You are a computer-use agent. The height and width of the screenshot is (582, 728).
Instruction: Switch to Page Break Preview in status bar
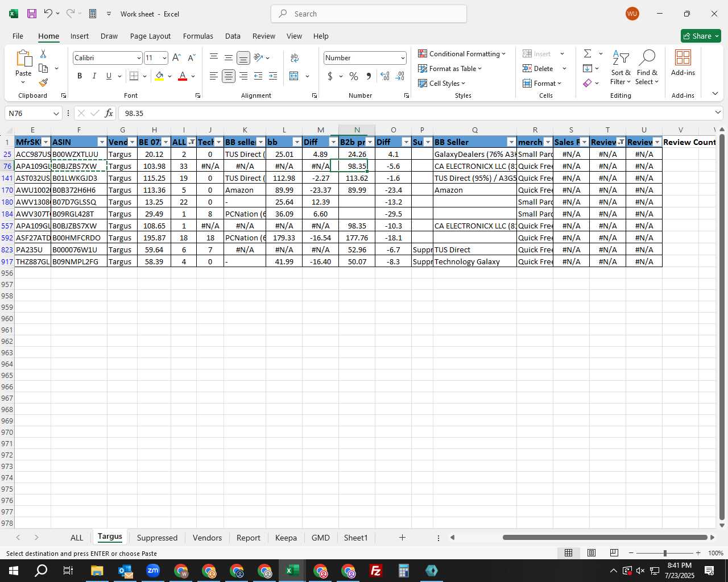(614, 553)
